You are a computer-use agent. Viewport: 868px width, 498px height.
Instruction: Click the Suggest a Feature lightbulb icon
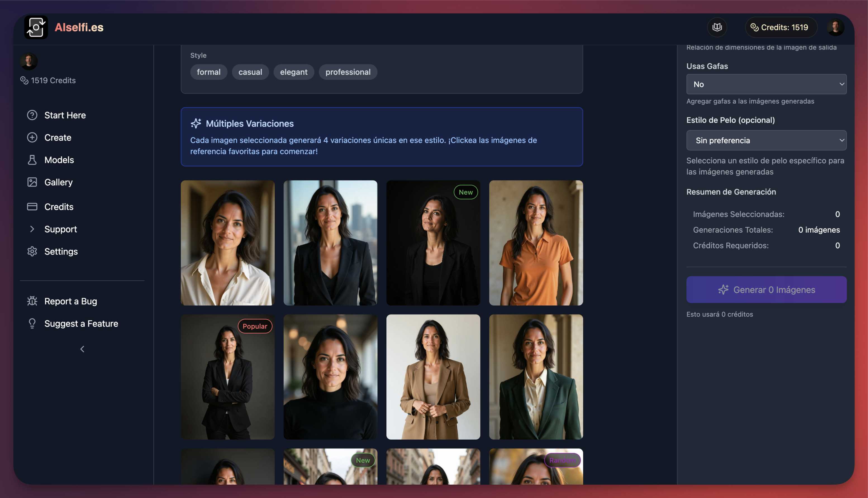point(32,323)
